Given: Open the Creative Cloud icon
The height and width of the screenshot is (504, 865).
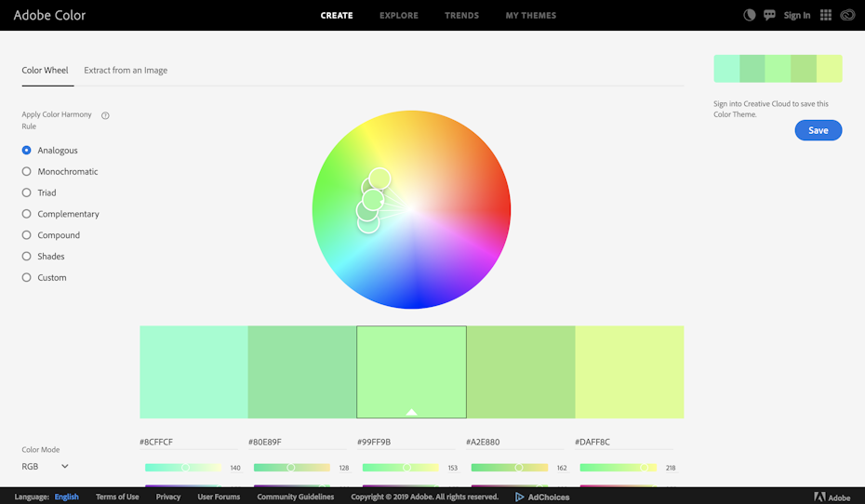Looking at the screenshot, I should point(847,15).
